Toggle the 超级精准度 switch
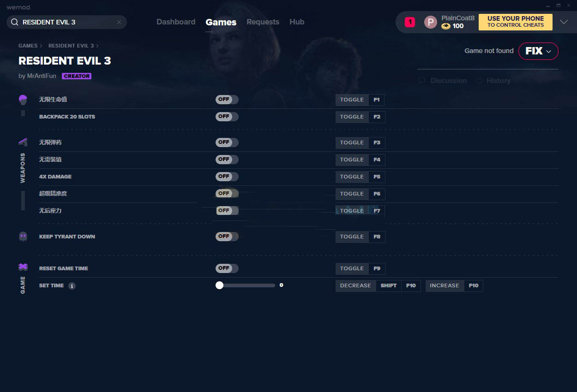This screenshot has width=577, height=392. (227, 194)
